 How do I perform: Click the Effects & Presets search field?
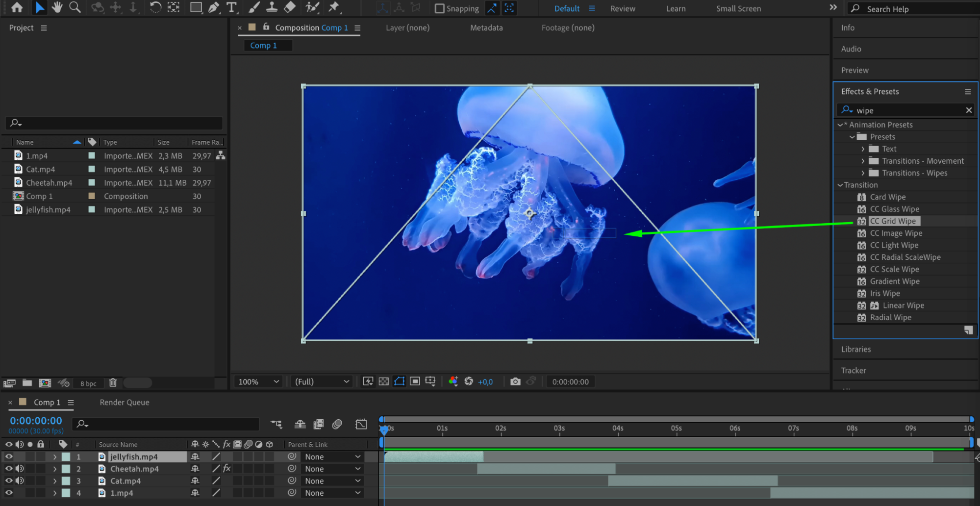coord(907,110)
